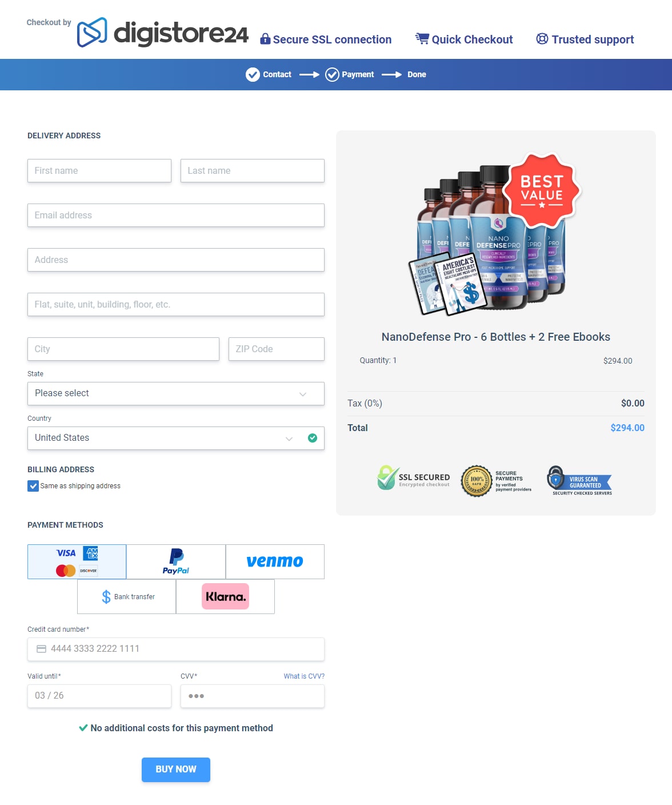The width and height of the screenshot is (672, 805).
Task: Click the bank transfer dollar icon
Action: point(106,597)
